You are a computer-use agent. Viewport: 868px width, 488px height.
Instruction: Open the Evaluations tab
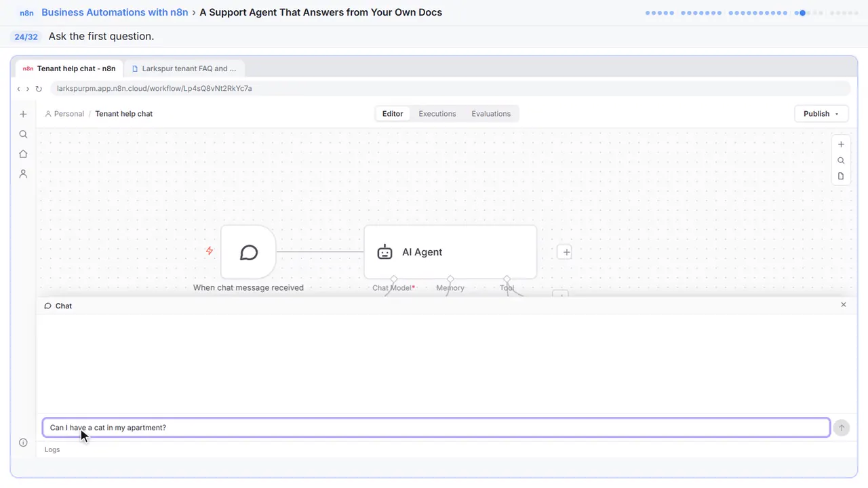pos(491,114)
